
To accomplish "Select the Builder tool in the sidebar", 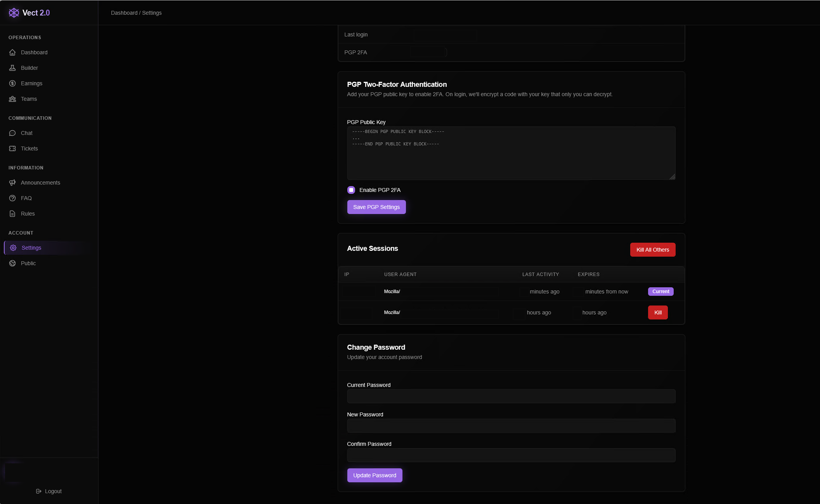I will tap(29, 67).
